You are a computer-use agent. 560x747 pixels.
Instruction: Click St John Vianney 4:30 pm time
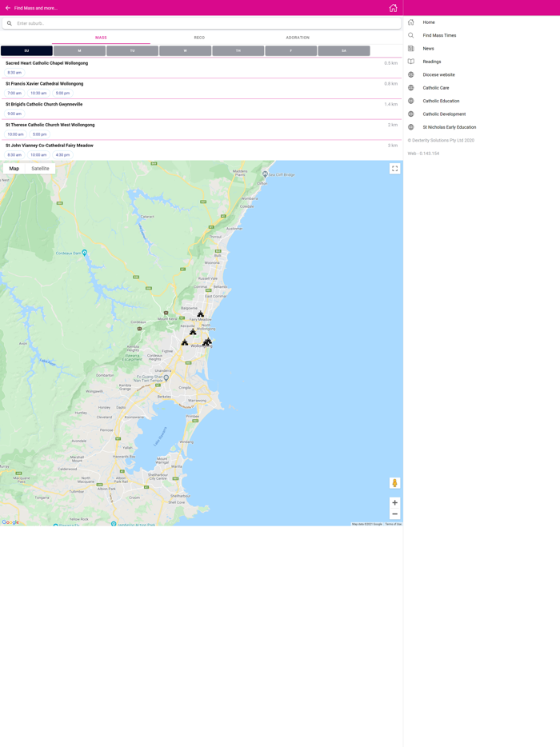63,155
